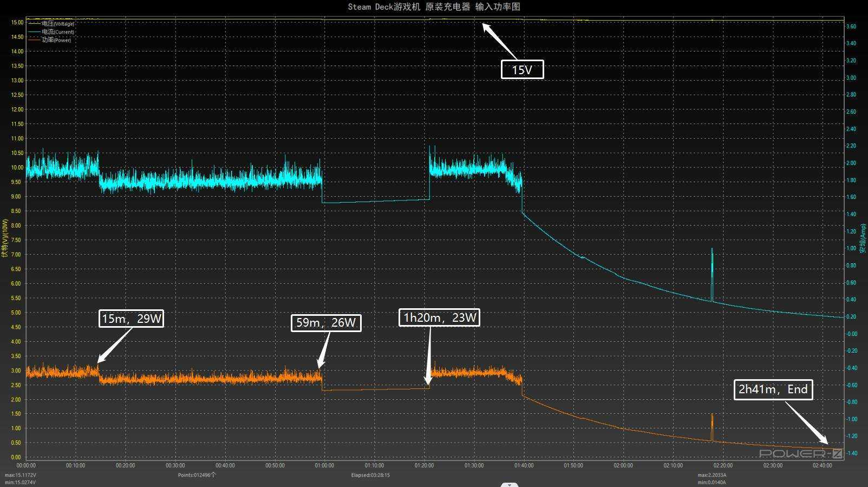Click the 'min:15.0274V' status readout

[20, 482]
